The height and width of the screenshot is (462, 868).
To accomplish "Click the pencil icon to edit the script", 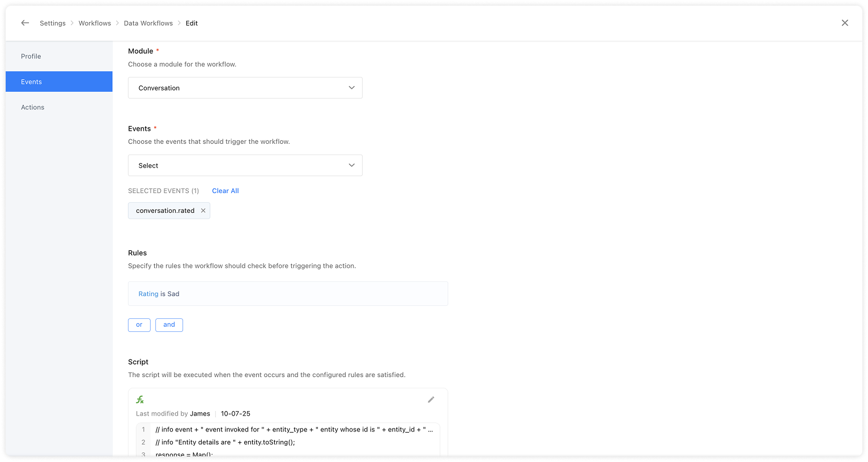I will click(x=431, y=400).
